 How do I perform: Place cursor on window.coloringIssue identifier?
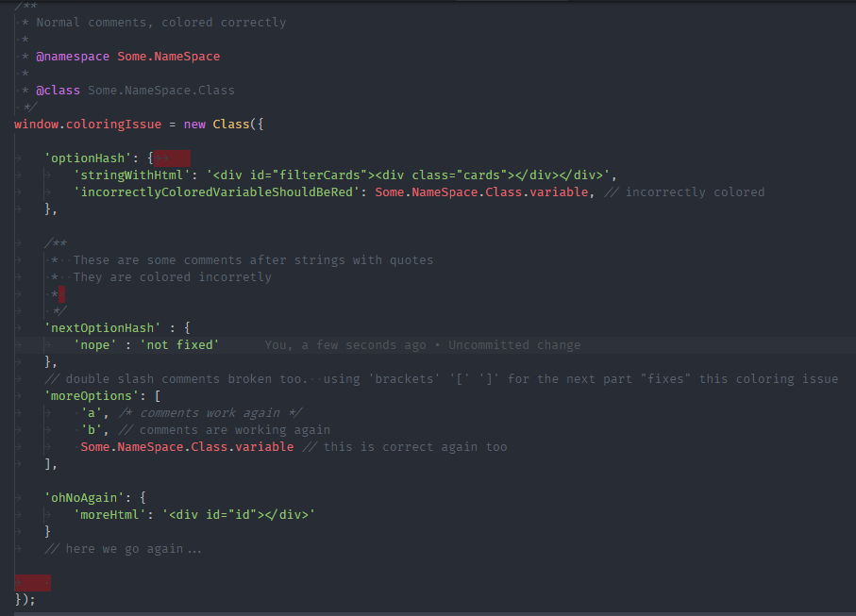tap(88, 124)
